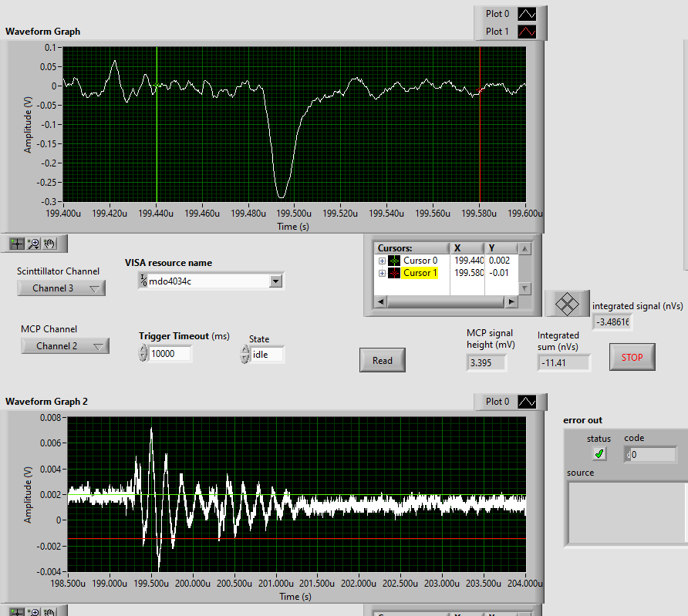
Task: Click Cursor 1 red crosshair glyph in legend
Action: (395, 273)
